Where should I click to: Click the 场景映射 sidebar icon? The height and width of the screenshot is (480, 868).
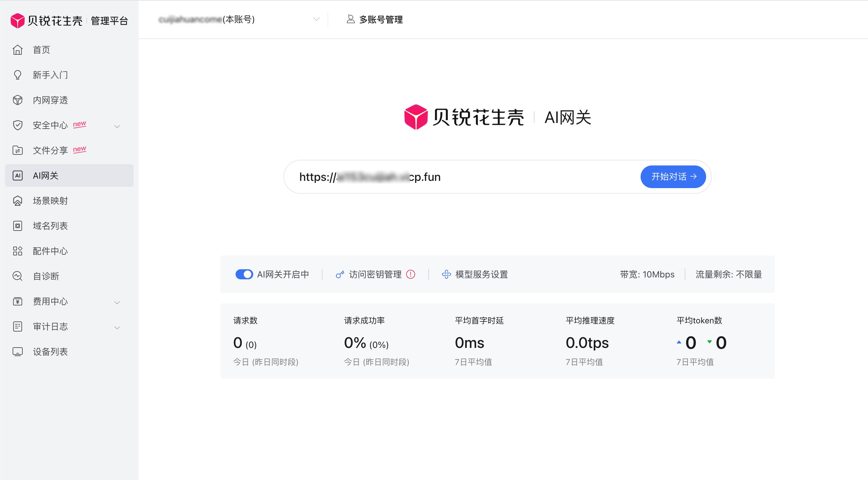(x=18, y=201)
